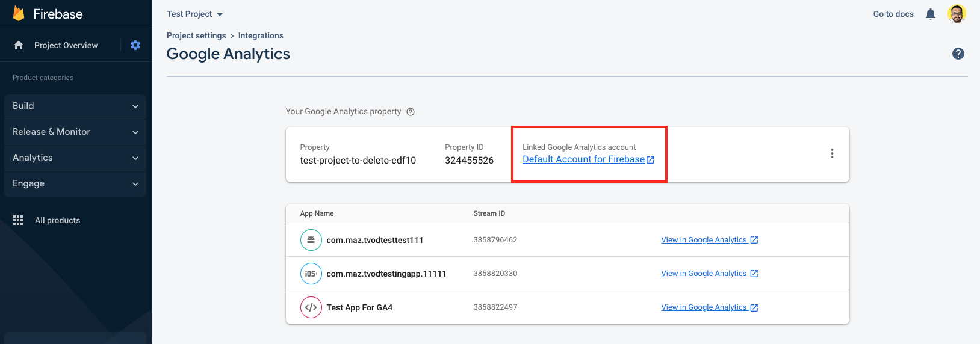Expand the Analytics category
The height and width of the screenshot is (344, 980).
point(75,158)
